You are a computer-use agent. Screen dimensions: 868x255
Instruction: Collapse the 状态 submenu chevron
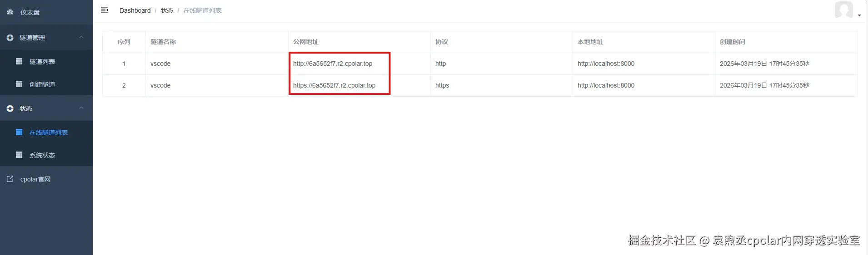(x=81, y=108)
